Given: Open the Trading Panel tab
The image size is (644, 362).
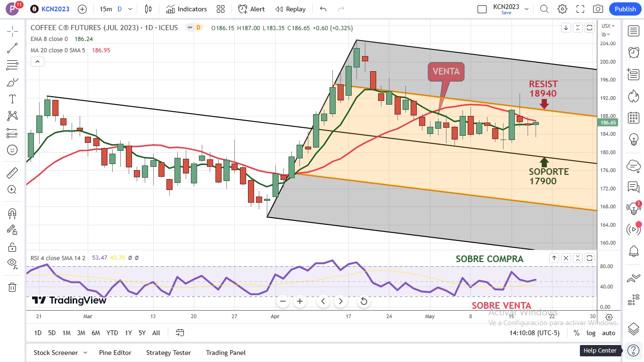Looking at the screenshot, I should click(226, 353).
